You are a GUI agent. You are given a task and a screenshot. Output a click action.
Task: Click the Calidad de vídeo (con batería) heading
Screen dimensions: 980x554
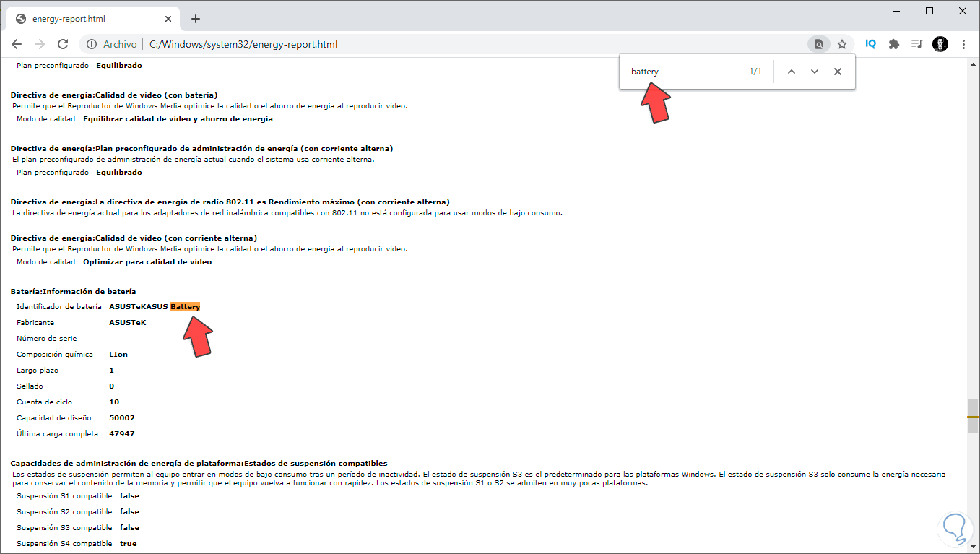pyautogui.click(x=114, y=95)
